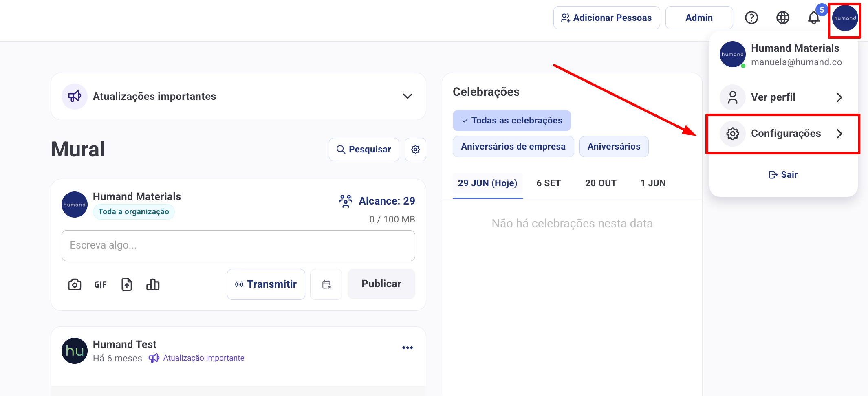
Task: Toggle the Aniversários de empresa filter chip
Action: pyautogui.click(x=513, y=147)
